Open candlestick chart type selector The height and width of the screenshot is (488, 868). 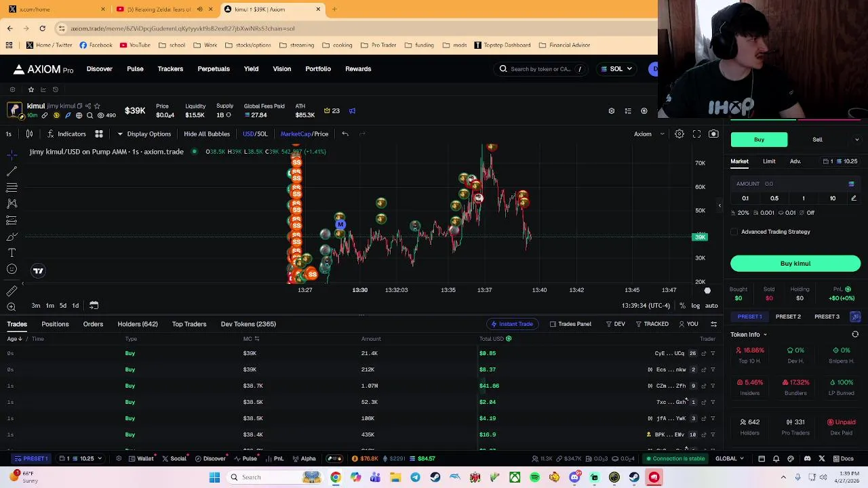click(x=29, y=134)
